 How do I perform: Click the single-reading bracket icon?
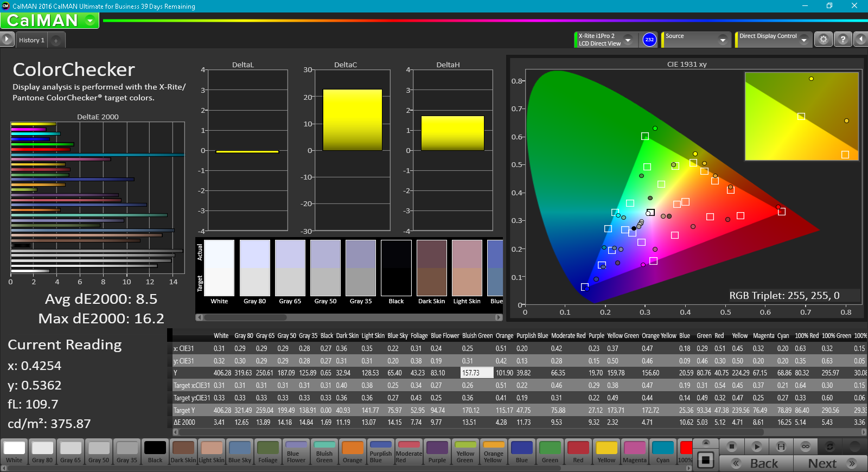(x=781, y=447)
